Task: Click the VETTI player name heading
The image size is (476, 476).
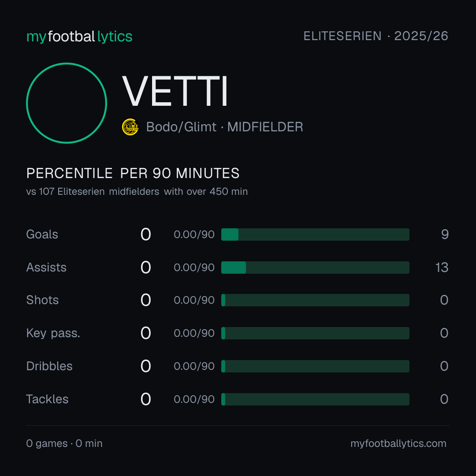Action: click(175, 91)
